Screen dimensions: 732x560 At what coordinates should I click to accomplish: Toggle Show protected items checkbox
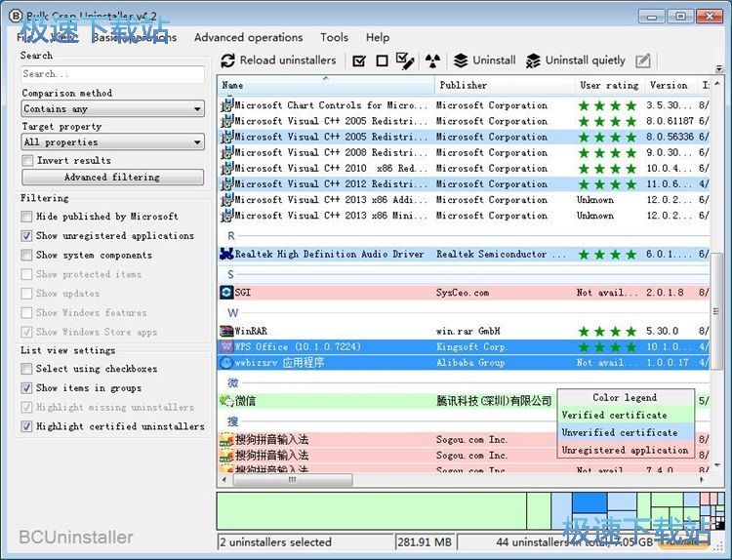(26, 274)
